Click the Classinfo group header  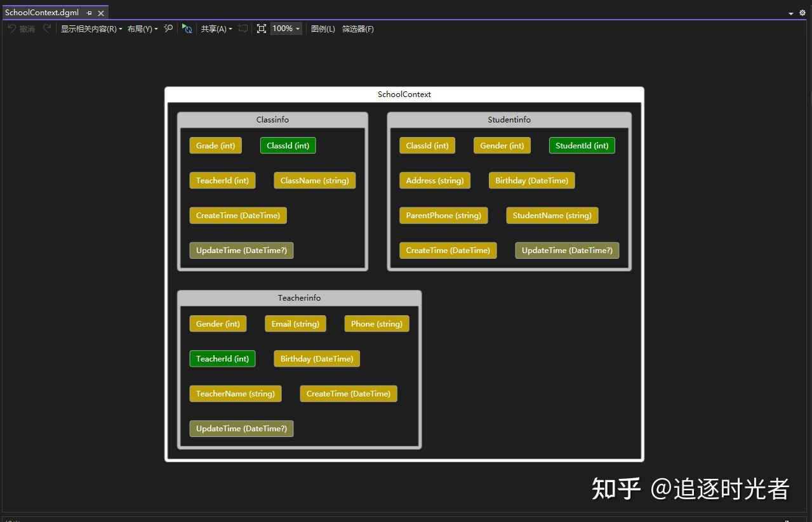pos(272,119)
